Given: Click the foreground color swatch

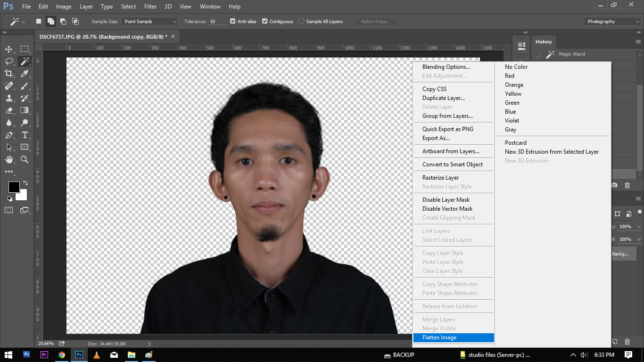Looking at the screenshot, I should tap(14, 187).
